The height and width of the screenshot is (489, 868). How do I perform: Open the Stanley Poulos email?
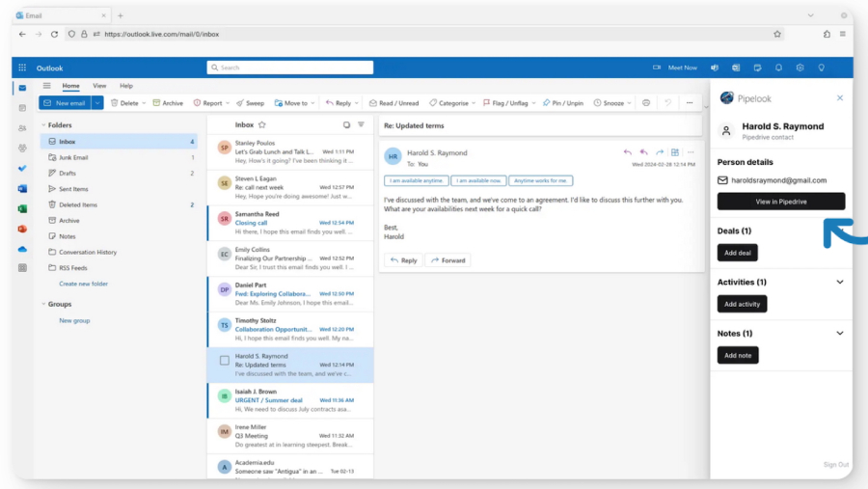(x=290, y=151)
